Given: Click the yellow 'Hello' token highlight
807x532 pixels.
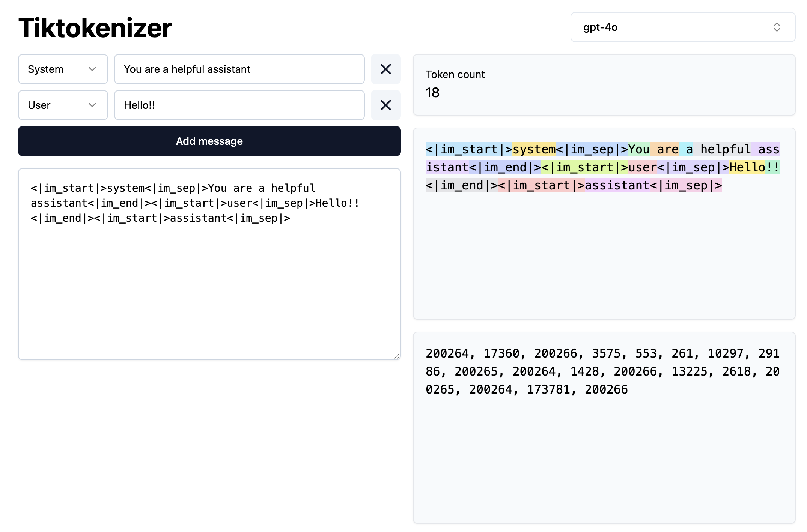Looking at the screenshot, I should point(747,167).
